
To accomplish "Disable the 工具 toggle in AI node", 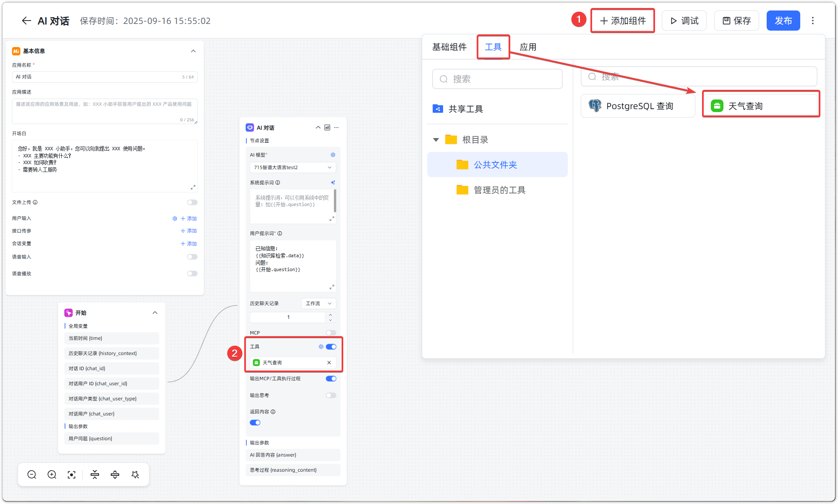I will (331, 347).
